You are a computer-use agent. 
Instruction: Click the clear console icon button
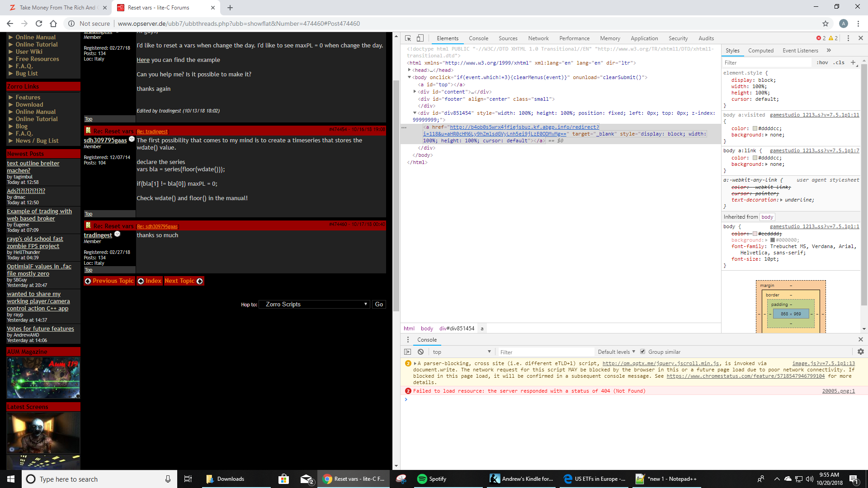tap(421, 352)
